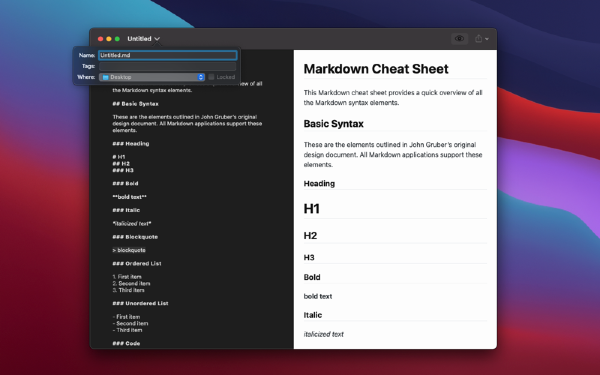
Task: Minimize the window with the yellow button
Action: (109, 39)
